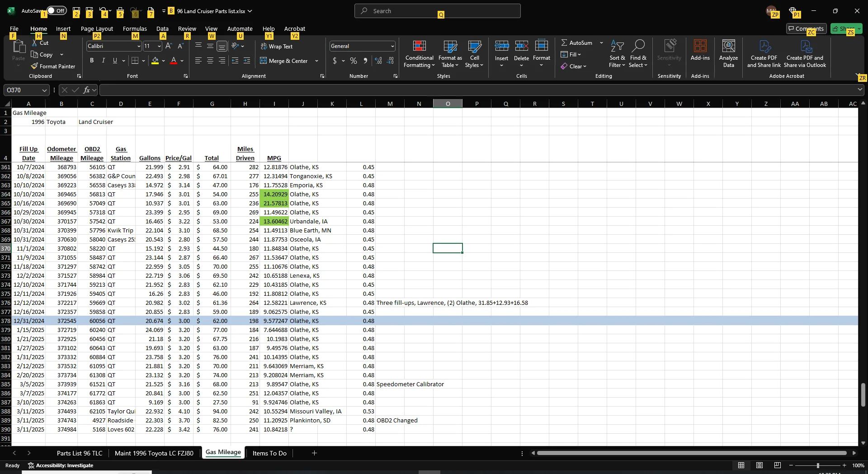
Task: Open Format as Table gallery
Action: click(450, 54)
